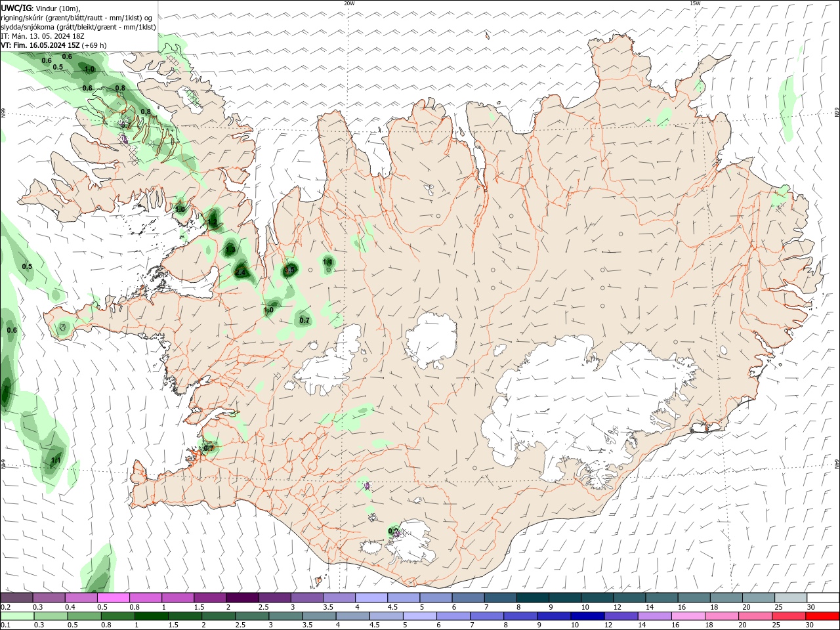This screenshot has width=840, height=630.
Task: Select the lavender rain swatch labeled 14
Action: 655,616
